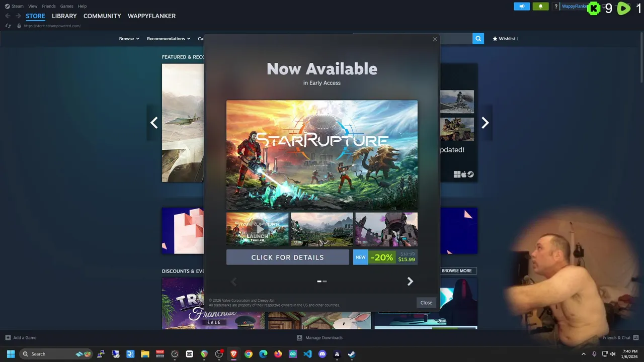644x362 pixels.
Task: Open Firefox from the taskbar
Action: pyautogui.click(x=278, y=354)
